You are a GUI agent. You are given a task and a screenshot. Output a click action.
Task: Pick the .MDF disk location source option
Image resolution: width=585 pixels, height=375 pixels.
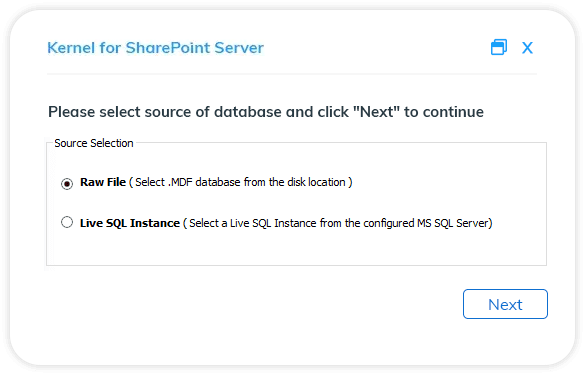coord(67,183)
